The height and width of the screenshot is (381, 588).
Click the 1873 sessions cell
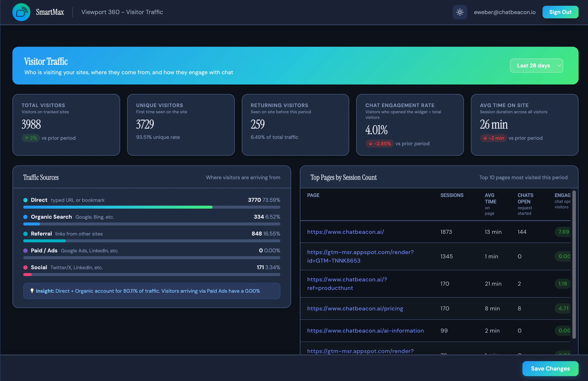pyautogui.click(x=446, y=232)
